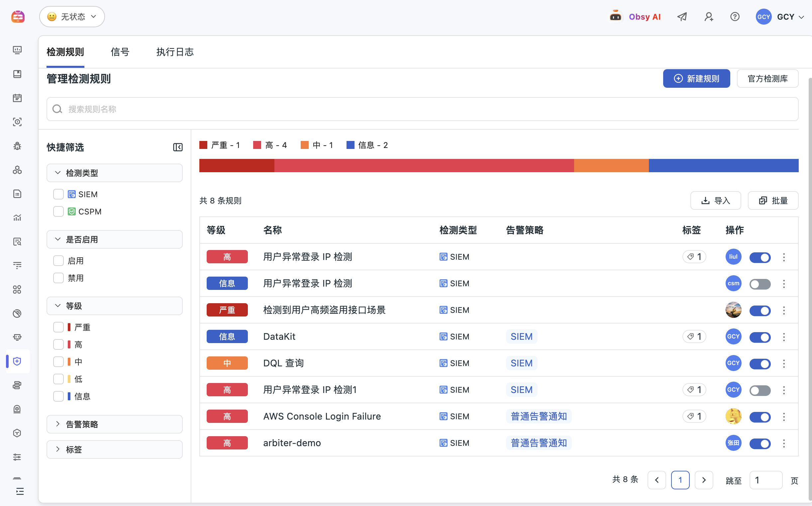This screenshot has height=506, width=812.
Task: Open the document list sidebar icon
Action: [17, 194]
